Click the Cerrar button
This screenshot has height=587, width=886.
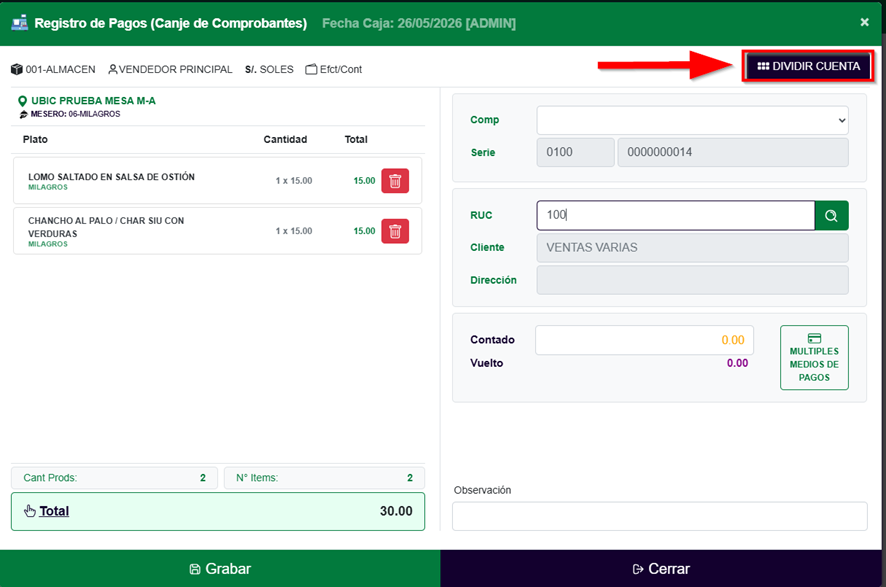coord(661,568)
